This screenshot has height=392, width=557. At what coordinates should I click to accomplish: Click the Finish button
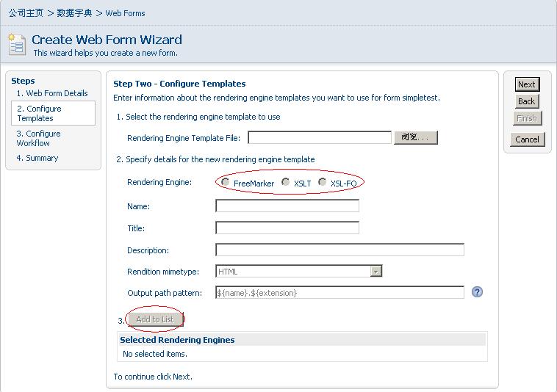527,118
